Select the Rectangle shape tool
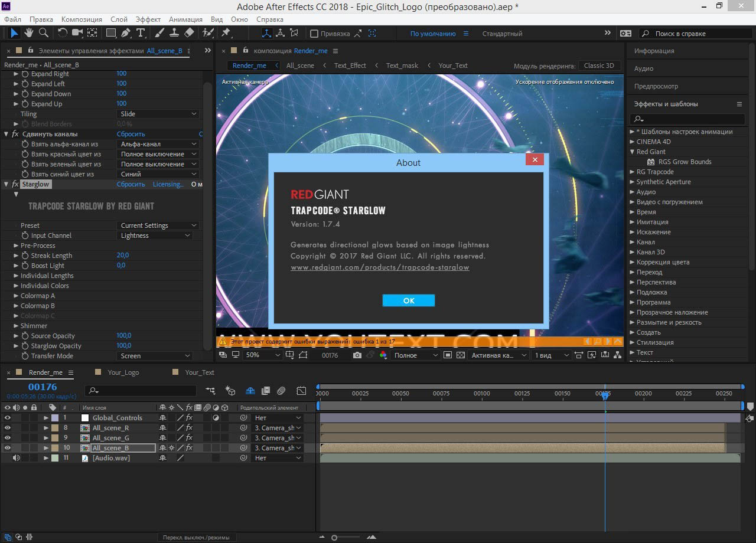Image resolution: width=756 pixels, height=543 pixels. [x=111, y=33]
